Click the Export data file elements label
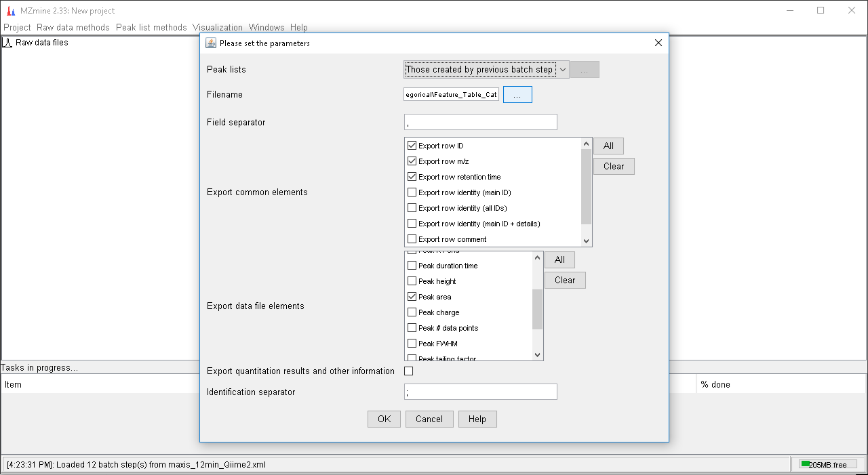The image size is (868, 475). click(256, 306)
